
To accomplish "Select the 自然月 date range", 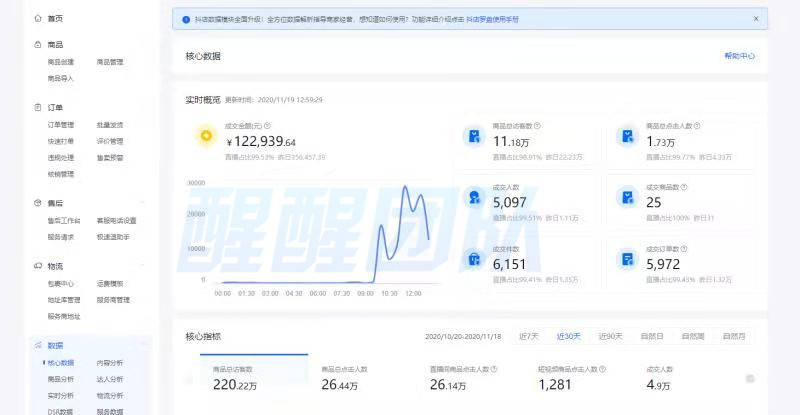I will pos(733,336).
